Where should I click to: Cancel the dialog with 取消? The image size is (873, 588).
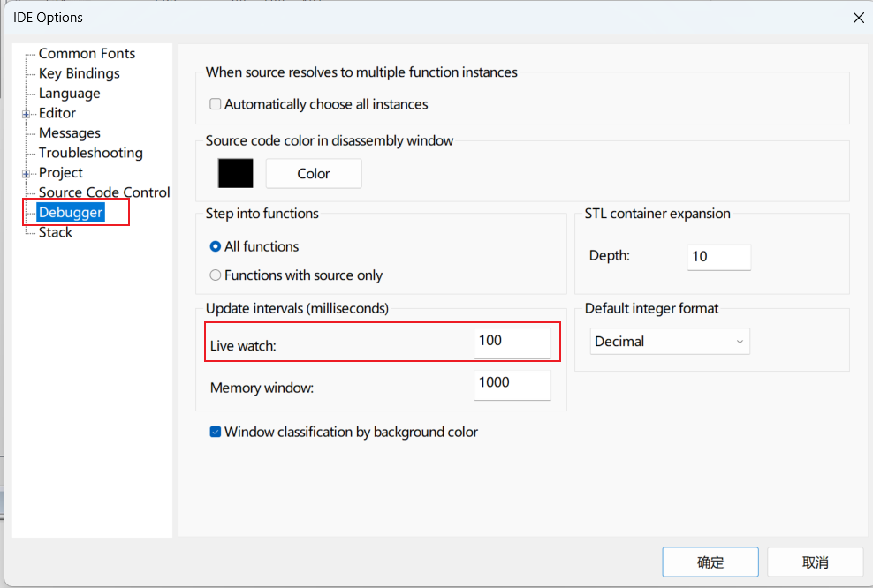coord(815,562)
